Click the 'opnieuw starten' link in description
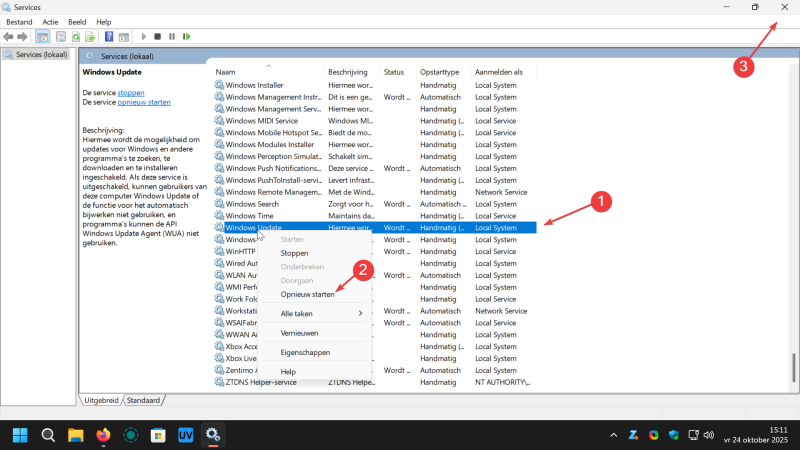This screenshot has height=450, width=800. click(x=144, y=102)
